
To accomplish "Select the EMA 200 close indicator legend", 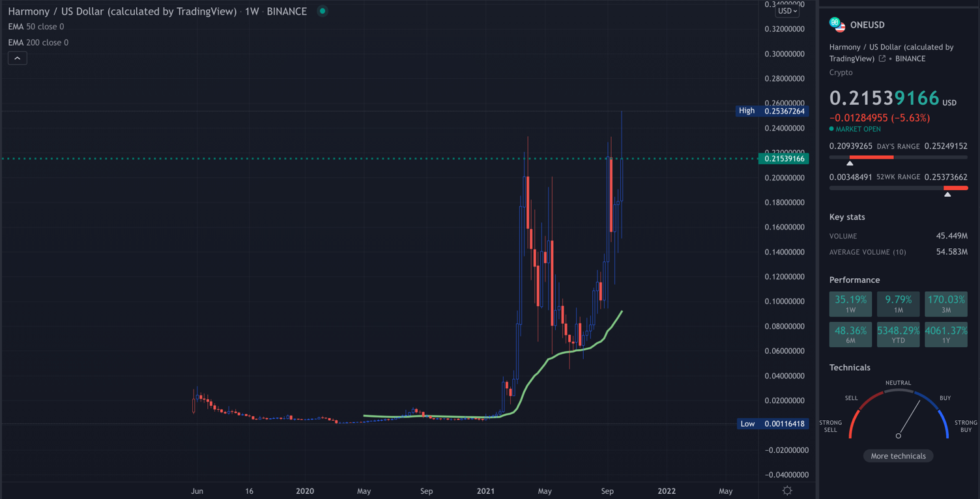I will (x=38, y=42).
